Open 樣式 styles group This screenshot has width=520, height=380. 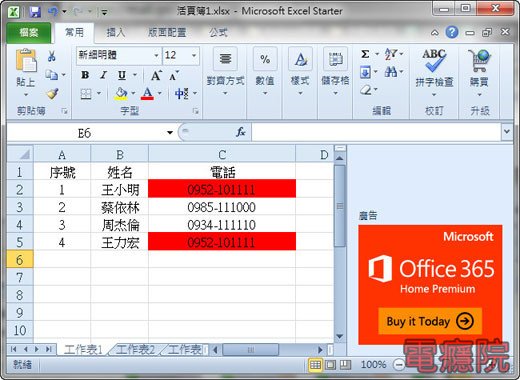tap(300, 72)
